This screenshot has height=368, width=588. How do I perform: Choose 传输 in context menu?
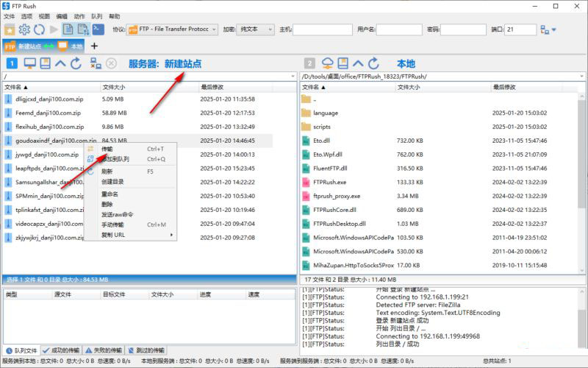[x=131, y=149]
